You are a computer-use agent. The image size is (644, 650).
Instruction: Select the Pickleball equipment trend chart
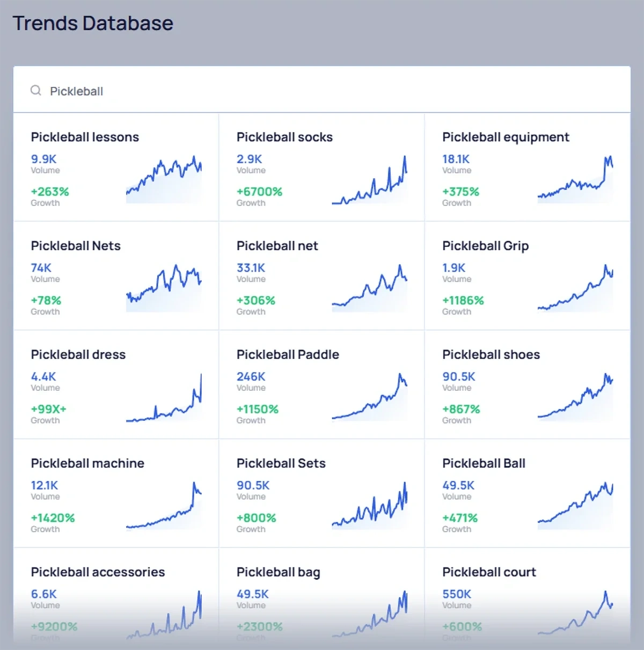[575, 180]
